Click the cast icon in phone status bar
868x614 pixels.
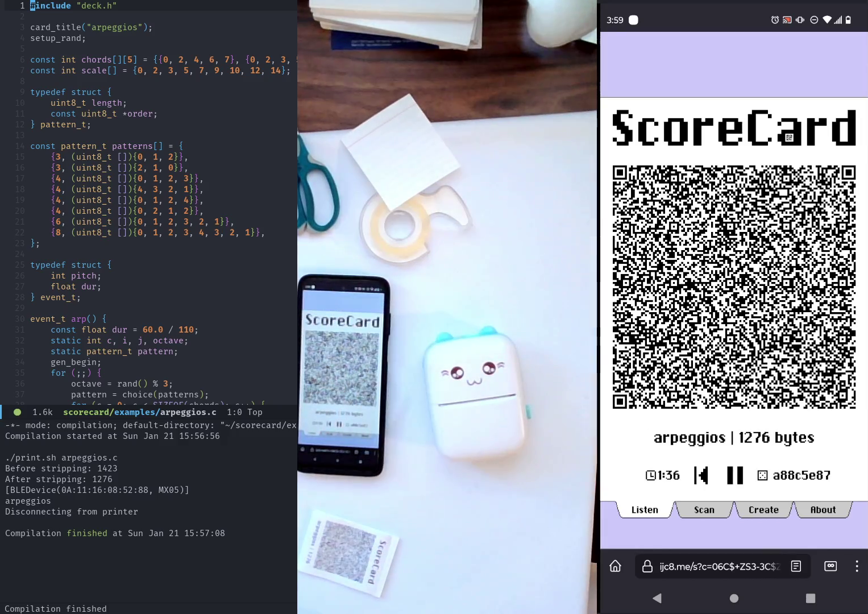pyautogui.click(x=787, y=20)
